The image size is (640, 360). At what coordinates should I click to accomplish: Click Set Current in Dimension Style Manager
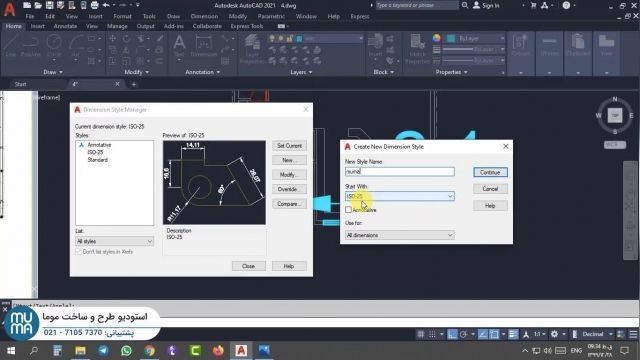[289, 146]
